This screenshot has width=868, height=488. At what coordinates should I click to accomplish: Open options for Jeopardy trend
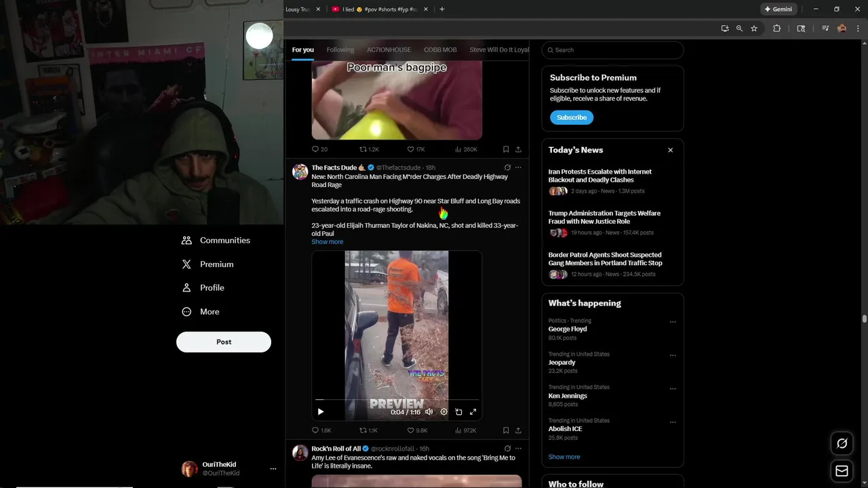click(673, 355)
